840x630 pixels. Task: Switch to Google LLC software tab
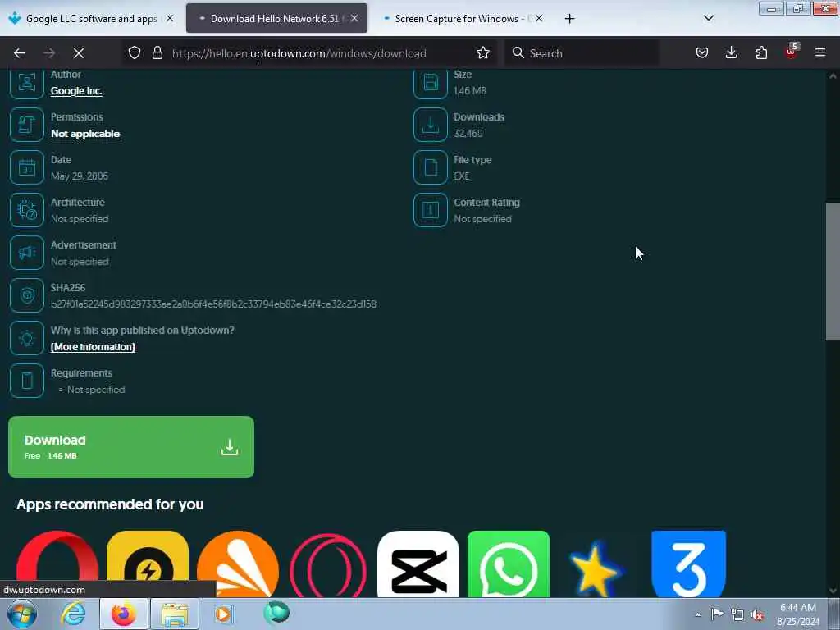[90, 19]
